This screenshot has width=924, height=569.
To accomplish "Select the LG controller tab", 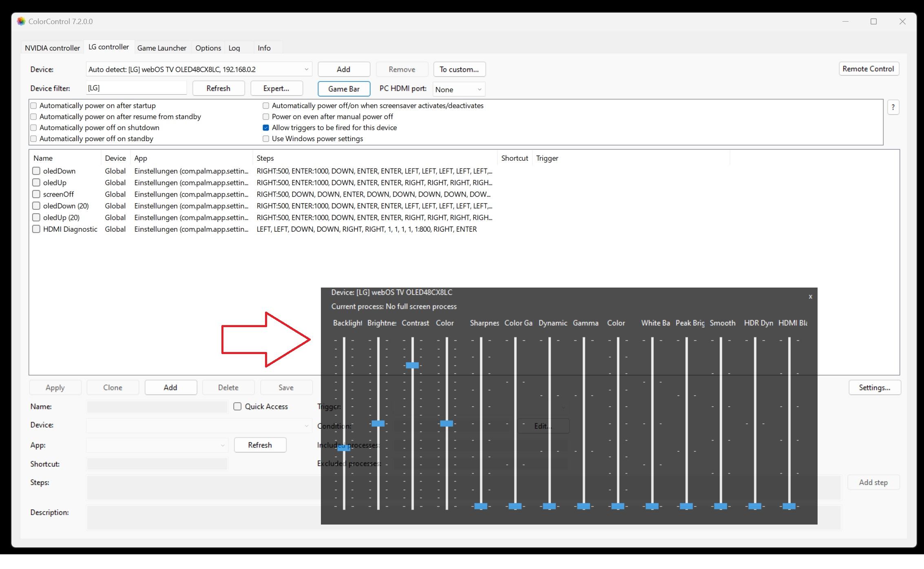I will [108, 47].
